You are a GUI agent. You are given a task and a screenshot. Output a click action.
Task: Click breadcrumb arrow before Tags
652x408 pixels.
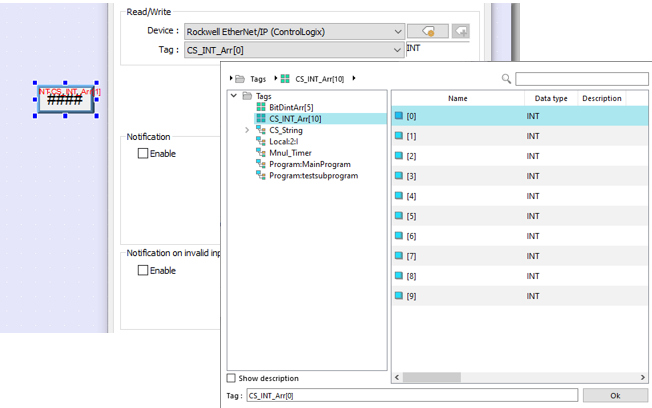coord(231,78)
